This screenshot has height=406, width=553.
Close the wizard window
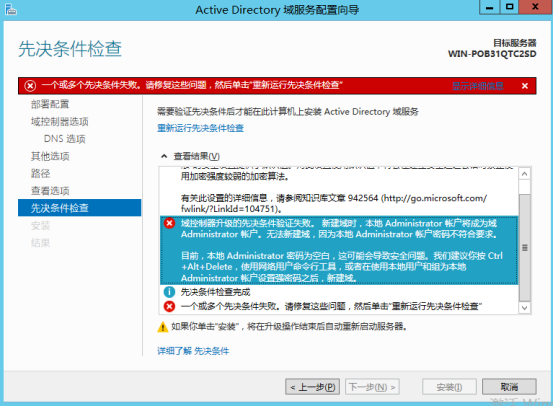[x=535, y=7]
